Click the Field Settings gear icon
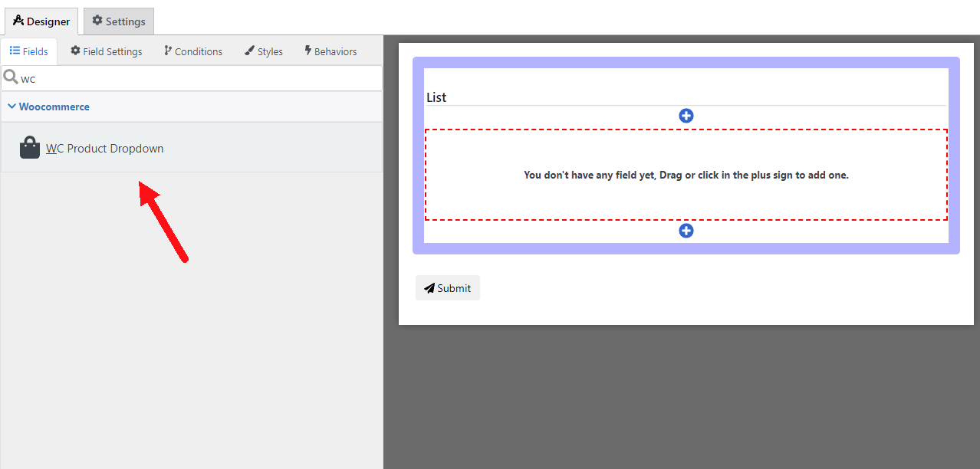The image size is (980, 469). pyautogui.click(x=75, y=51)
